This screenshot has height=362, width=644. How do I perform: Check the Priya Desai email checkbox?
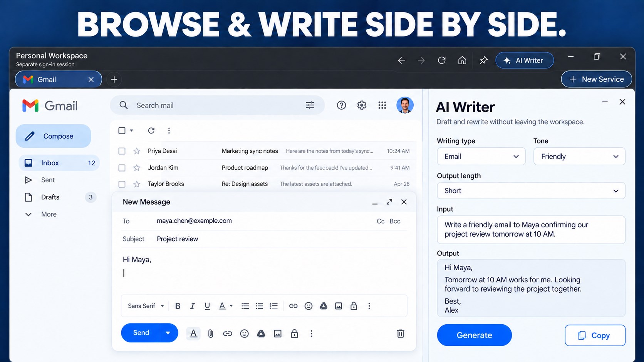[122, 151]
